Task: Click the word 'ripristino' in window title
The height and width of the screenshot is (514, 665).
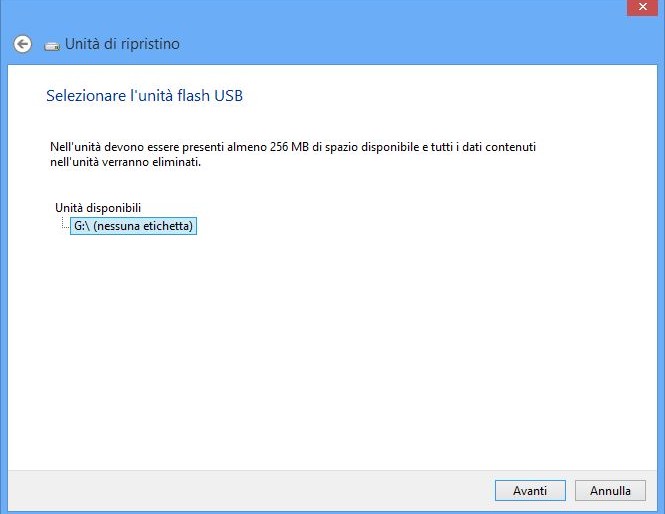Action: [151, 44]
